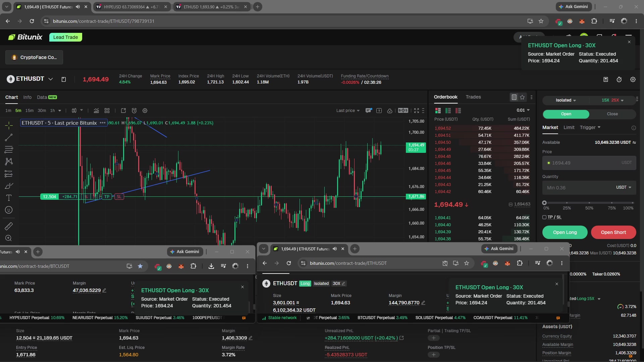Switch order side toggle to Close

click(x=612, y=114)
